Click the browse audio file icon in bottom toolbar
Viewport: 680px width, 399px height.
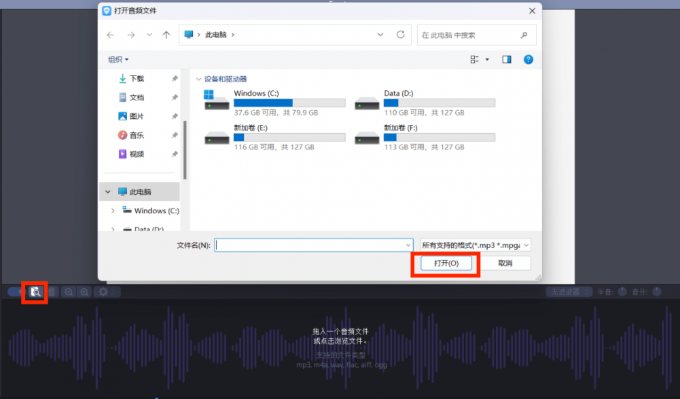click(35, 292)
